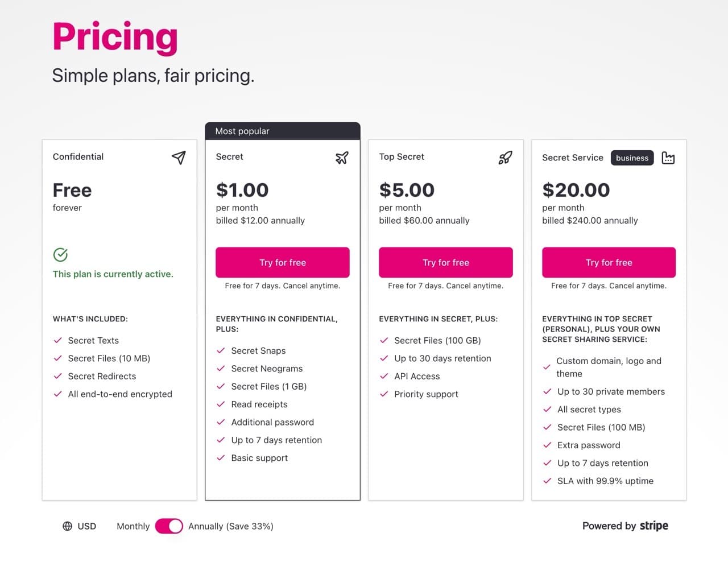
Task: Click the rocket icon on Top Secret plan
Action: click(x=505, y=158)
